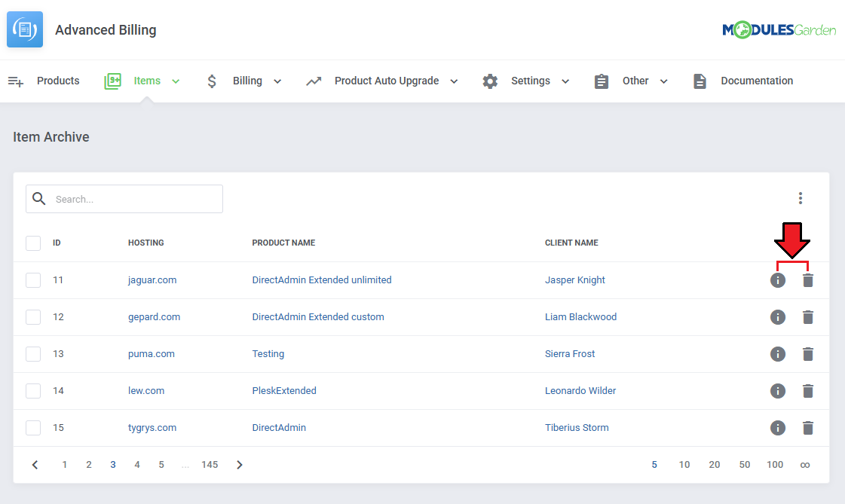Set 100 rows per page

pyautogui.click(x=775, y=465)
